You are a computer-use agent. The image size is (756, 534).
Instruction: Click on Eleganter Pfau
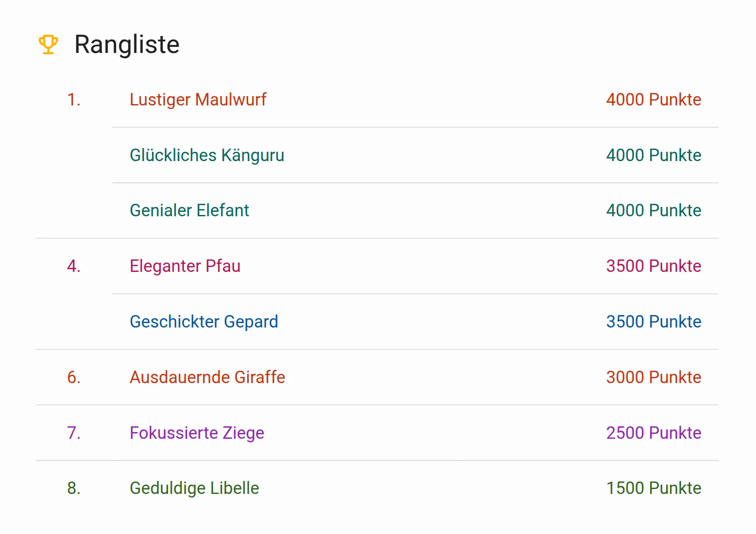point(185,266)
